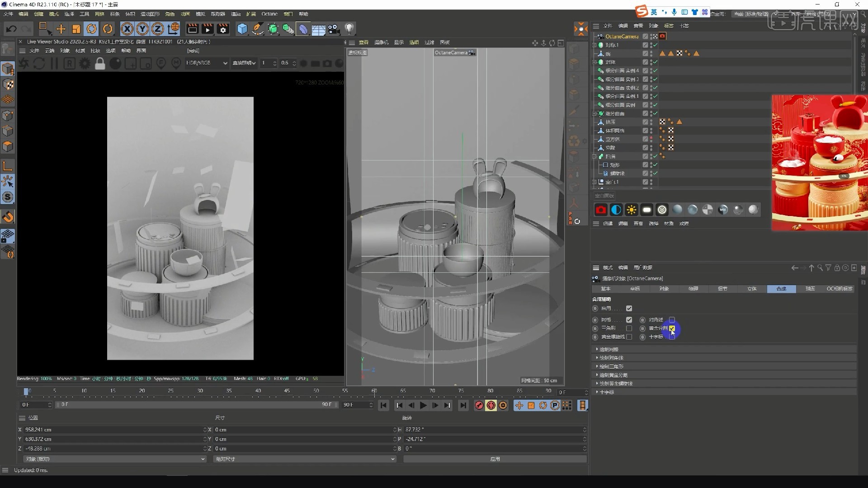Image resolution: width=868 pixels, height=488 pixels.
Task: Uncheck the 启用 (Enable) checkbox
Action: pyautogui.click(x=629, y=308)
